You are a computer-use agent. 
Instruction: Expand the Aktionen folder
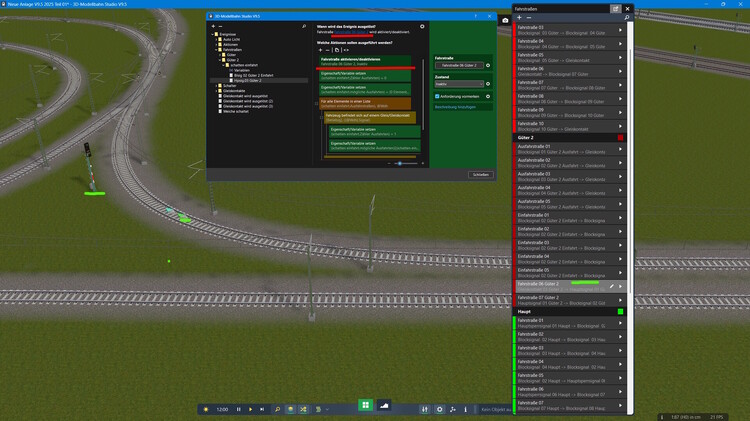pos(216,44)
